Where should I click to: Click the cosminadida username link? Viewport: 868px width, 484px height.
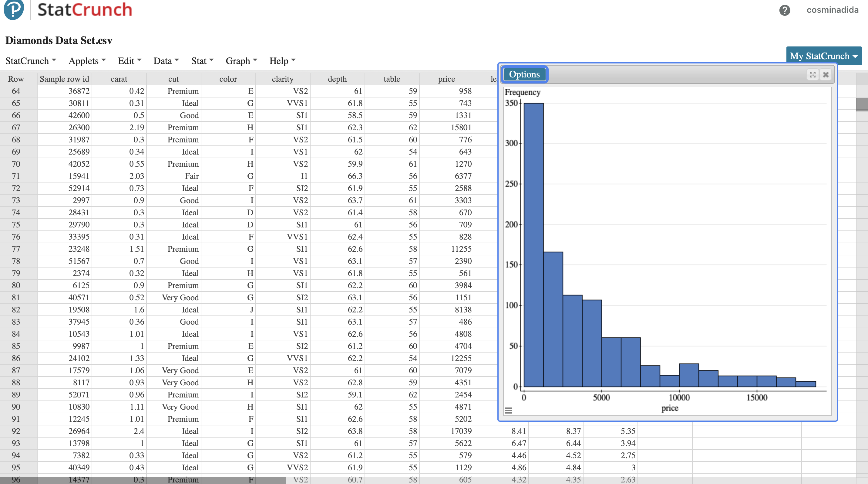(832, 10)
